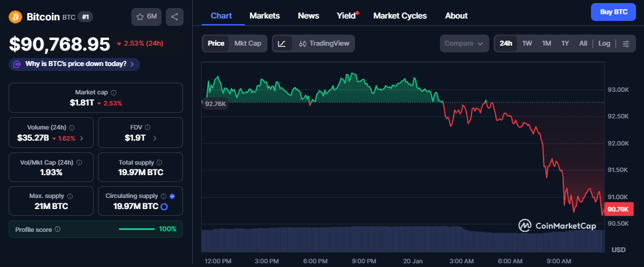Viewport: 644px width, 267px height.
Task: Switch to TradingView chart mode
Action: click(324, 44)
